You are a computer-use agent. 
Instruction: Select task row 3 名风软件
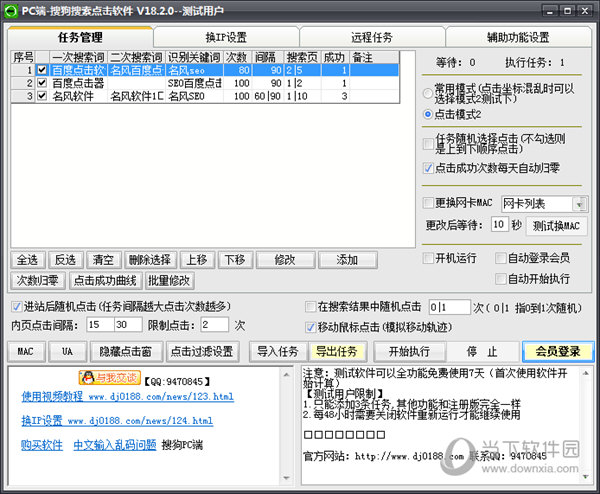[x=205, y=96]
